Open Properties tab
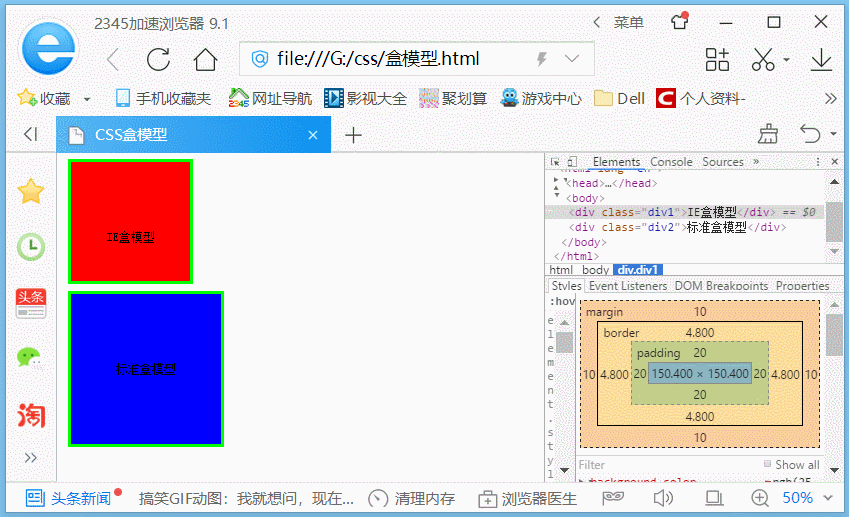This screenshot has width=849, height=517. point(802,286)
